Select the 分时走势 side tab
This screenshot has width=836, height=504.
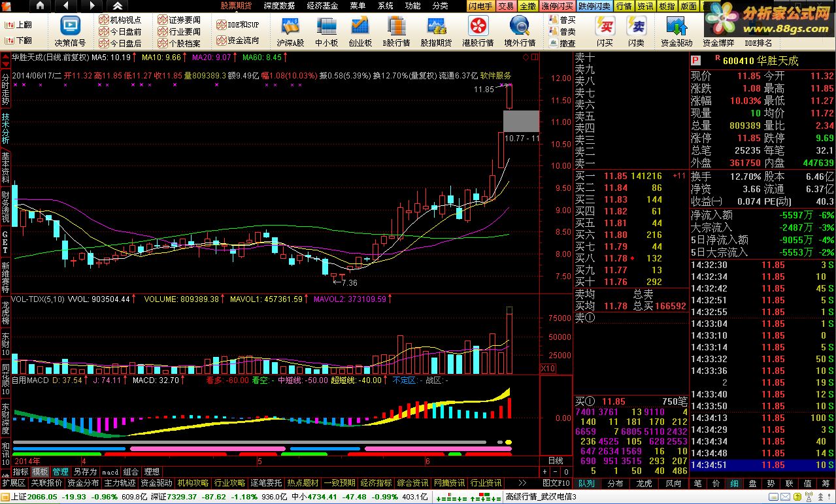(x=5, y=89)
